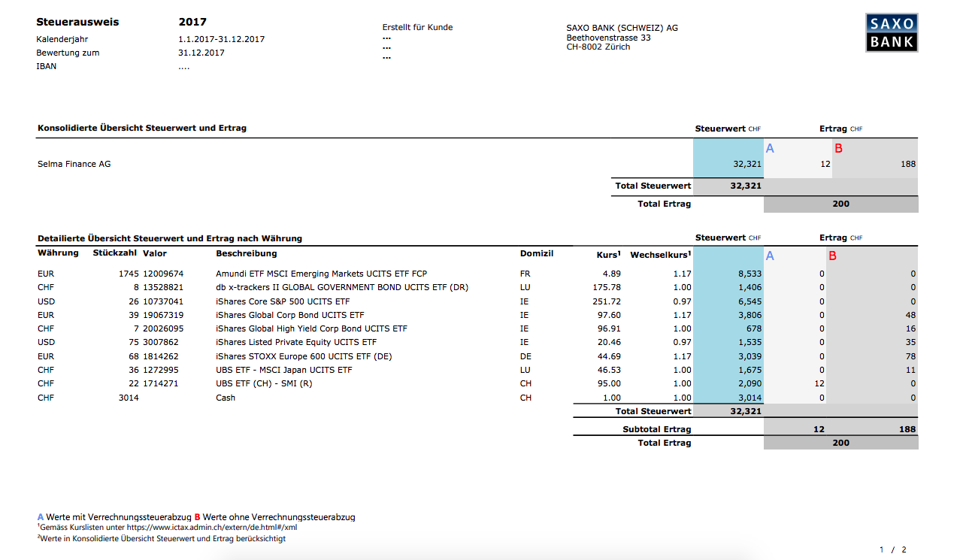Click the Cash Stückzahl value 3014

click(x=129, y=398)
